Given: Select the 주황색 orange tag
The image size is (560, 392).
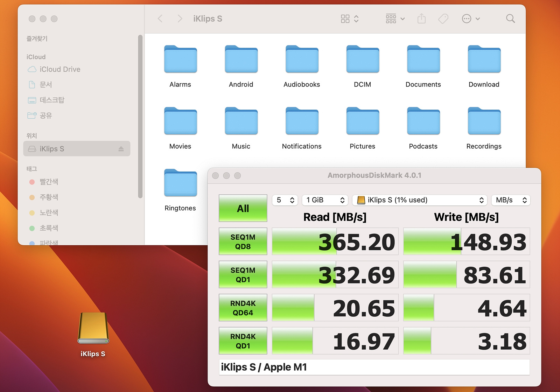Looking at the screenshot, I should click(77, 197).
